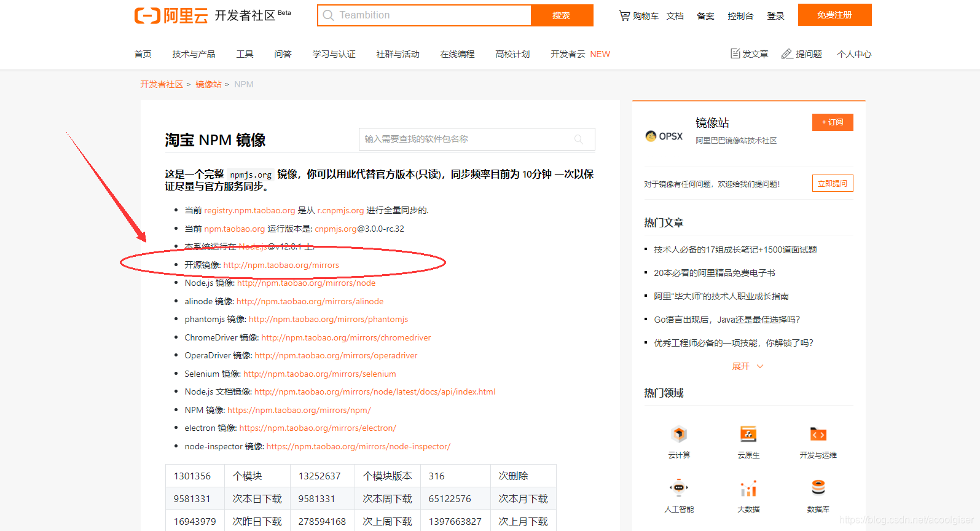The image size is (980, 531).
Task: Open 个人中心 link
Action: [x=854, y=54]
